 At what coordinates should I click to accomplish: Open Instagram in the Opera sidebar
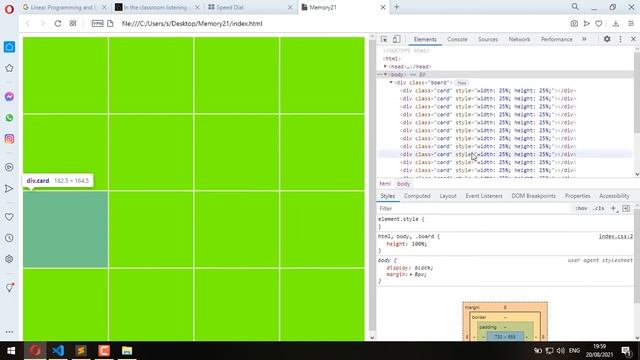coord(9,139)
